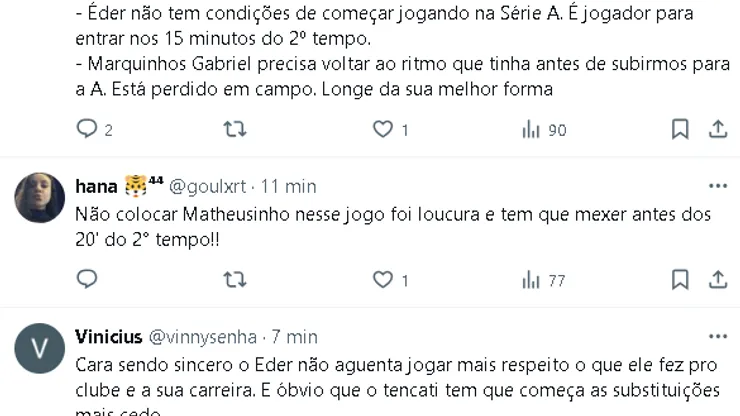
Task: Bookmark the tweet about Éder and Marquinhos
Action: click(x=680, y=129)
